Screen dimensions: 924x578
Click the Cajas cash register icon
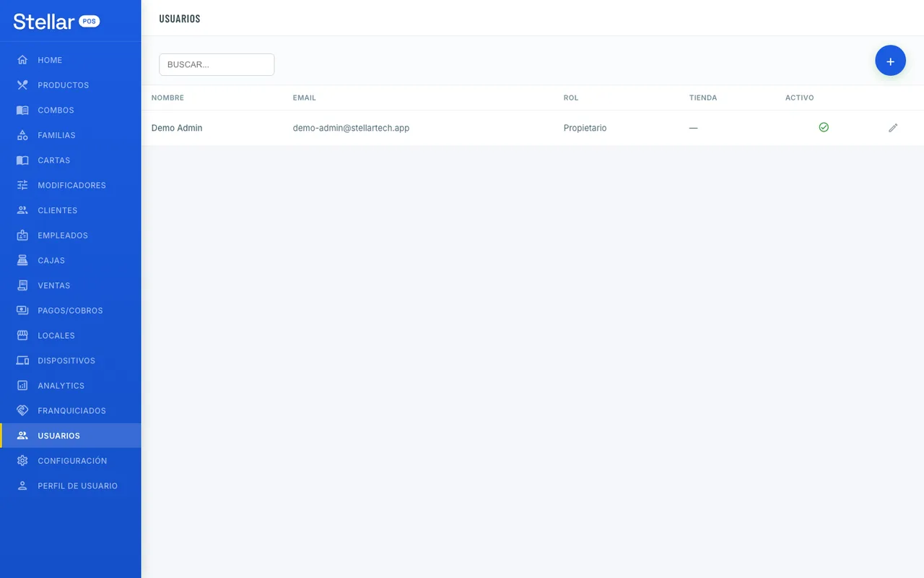22,261
